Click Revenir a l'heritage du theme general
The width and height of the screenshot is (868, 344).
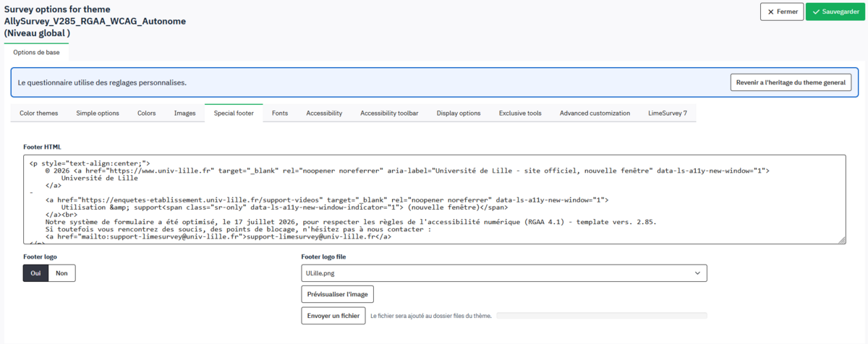point(791,82)
